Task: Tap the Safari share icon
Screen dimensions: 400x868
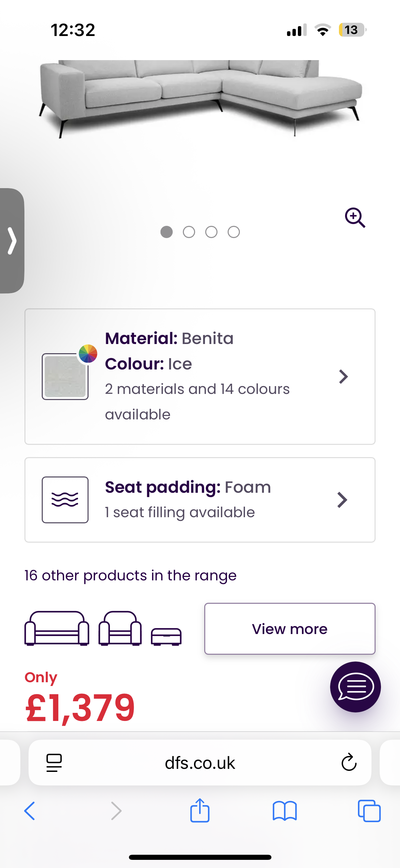Action: coord(200,811)
